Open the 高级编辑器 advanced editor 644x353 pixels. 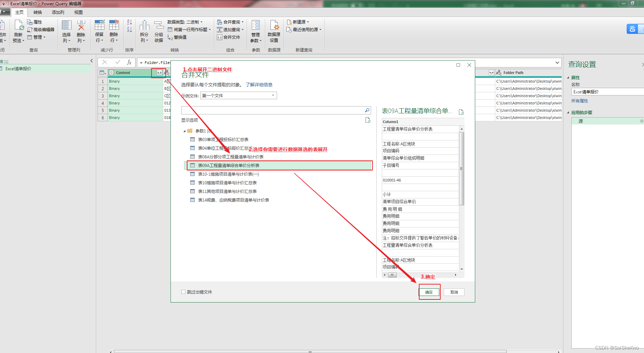pos(41,30)
